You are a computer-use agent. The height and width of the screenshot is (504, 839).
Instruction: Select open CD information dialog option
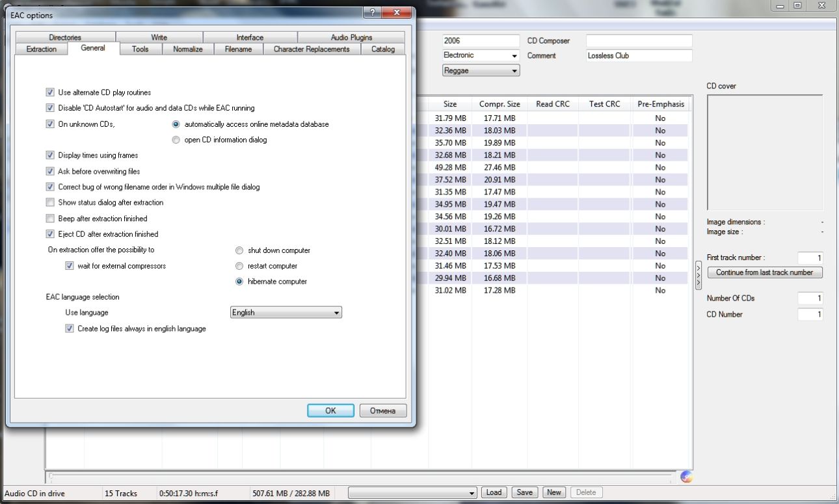176,140
